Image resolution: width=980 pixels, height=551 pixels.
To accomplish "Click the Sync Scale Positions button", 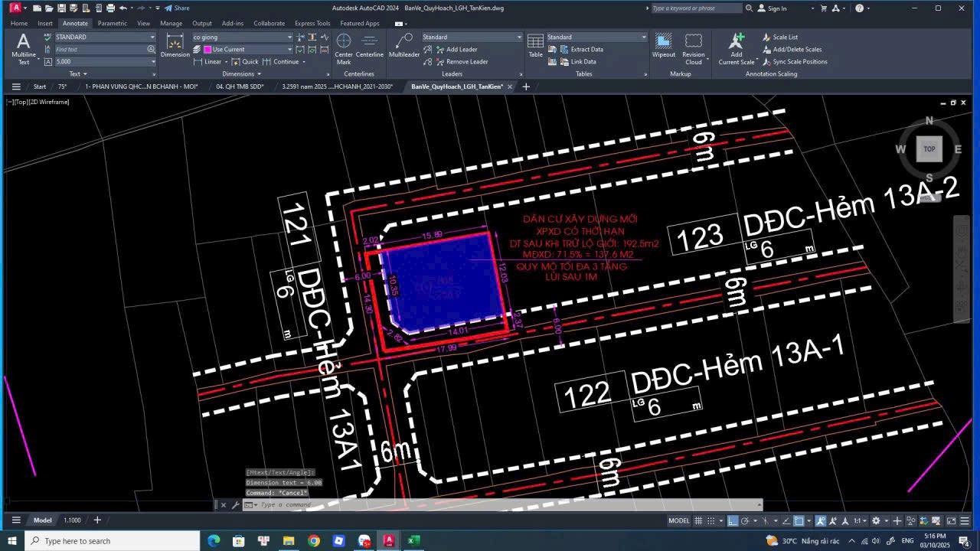I will pyautogui.click(x=799, y=62).
